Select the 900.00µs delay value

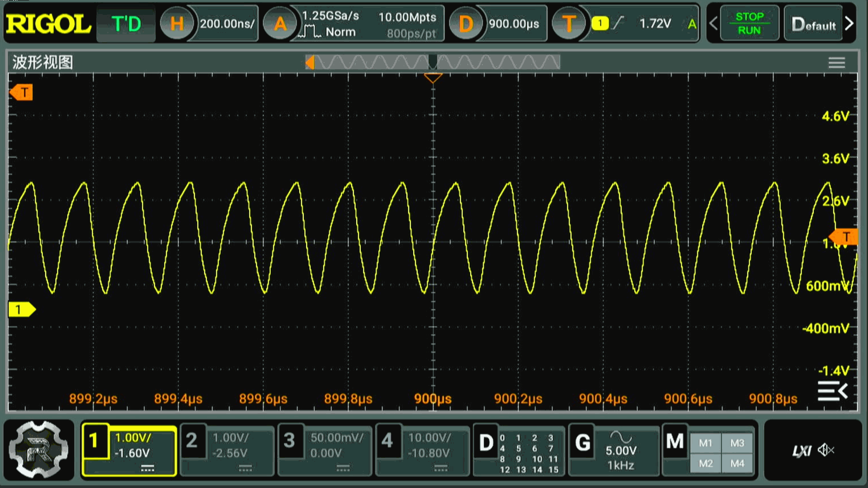514,24
